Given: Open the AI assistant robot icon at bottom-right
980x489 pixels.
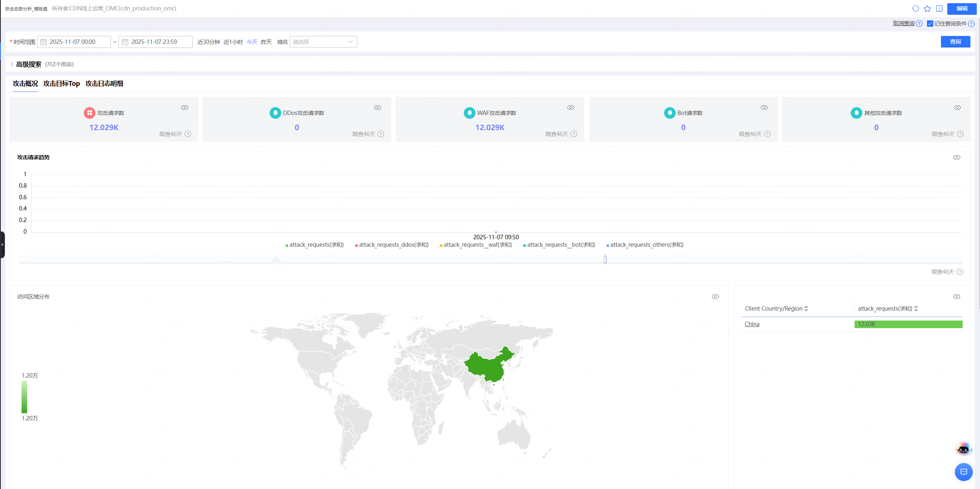Looking at the screenshot, I should [x=963, y=448].
